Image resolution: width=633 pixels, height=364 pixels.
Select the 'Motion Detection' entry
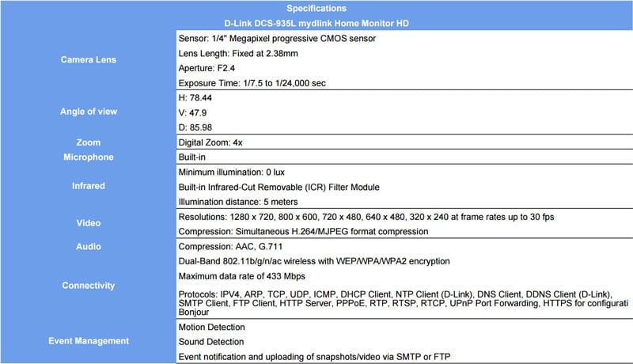[x=211, y=328]
